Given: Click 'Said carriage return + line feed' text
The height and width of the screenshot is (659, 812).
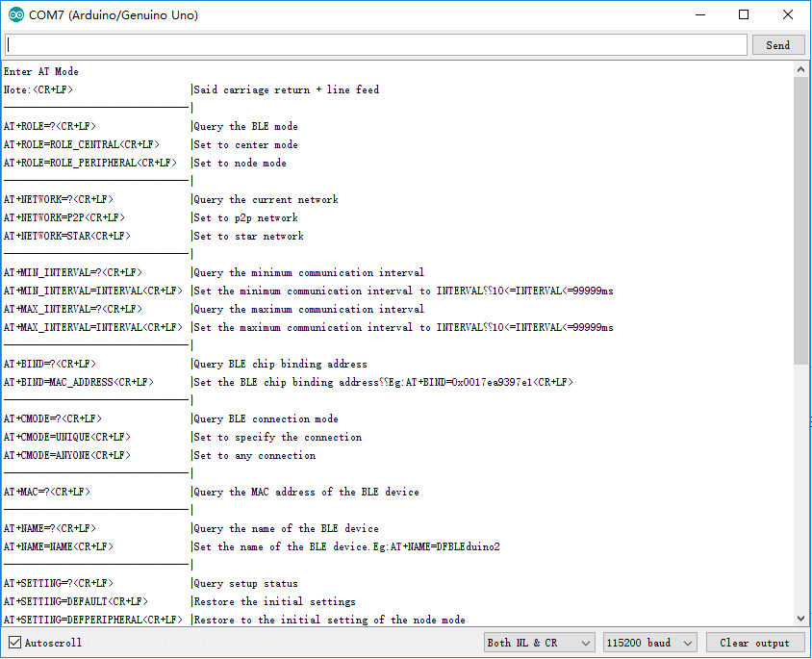Looking at the screenshot, I should pyautogui.click(x=287, y=89).
